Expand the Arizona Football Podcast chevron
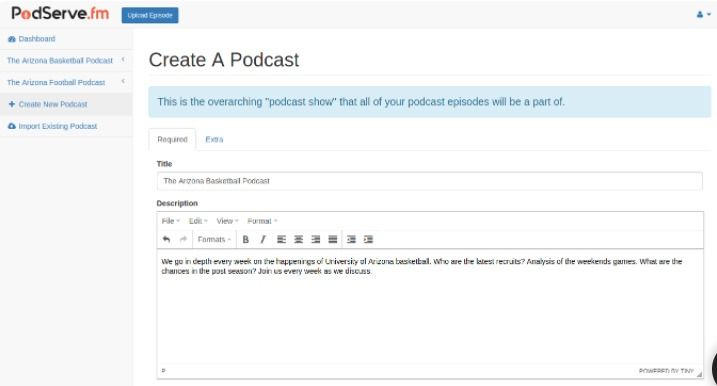The height and width of the screenshot is (386, 717). point(123,81)
